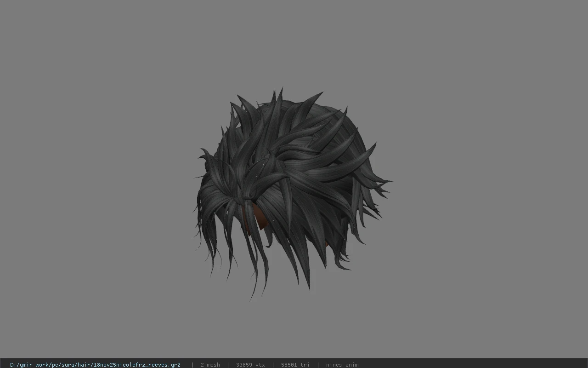
Task: Click the black spiky hair model in the viewport
Action: point(292,193)
